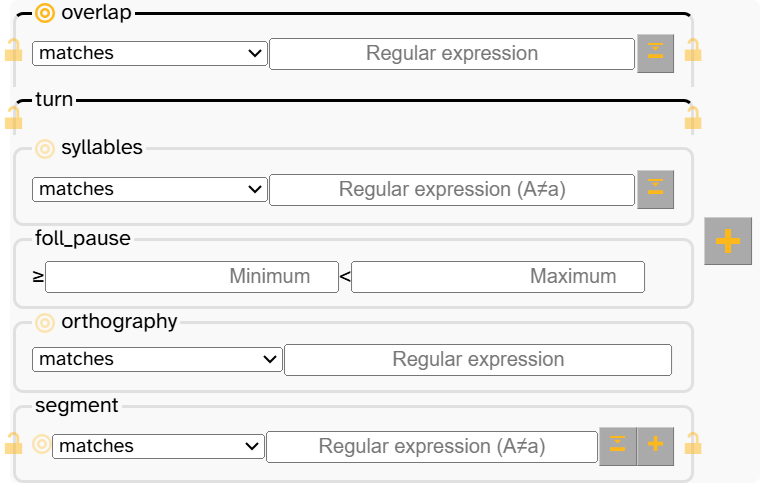Click the target icon beside overlap
This screenshot has width=765, height=487.
coord(45,13)
